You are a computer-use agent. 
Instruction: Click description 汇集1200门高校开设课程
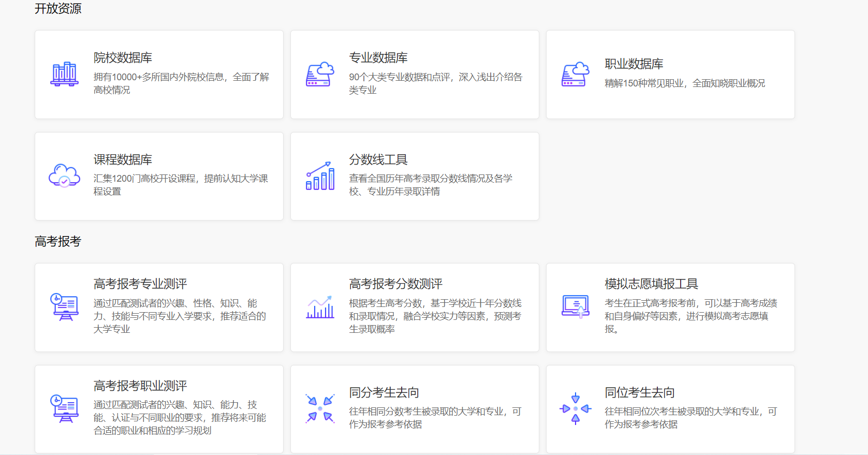181,185
